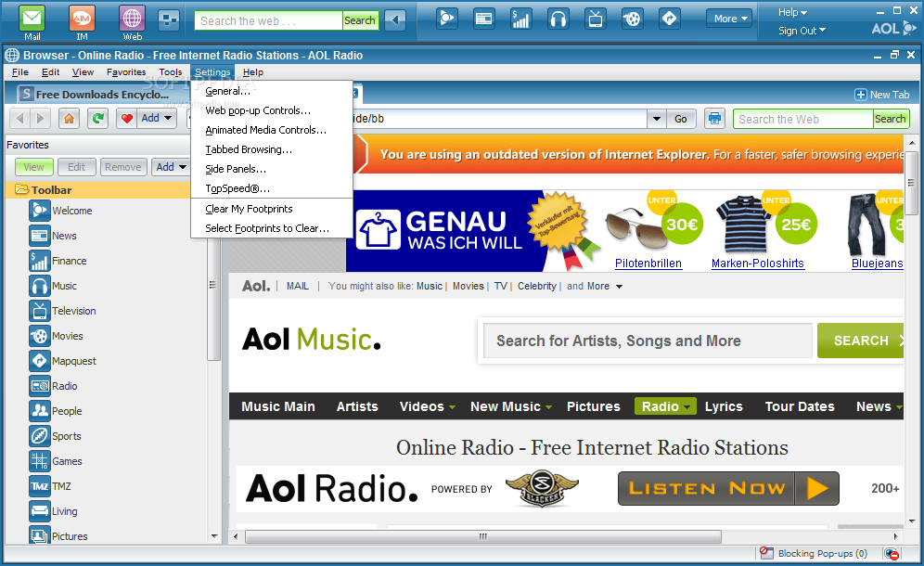Click the Go button
Screen dimensions: 924x566
[x=681, y=119]
